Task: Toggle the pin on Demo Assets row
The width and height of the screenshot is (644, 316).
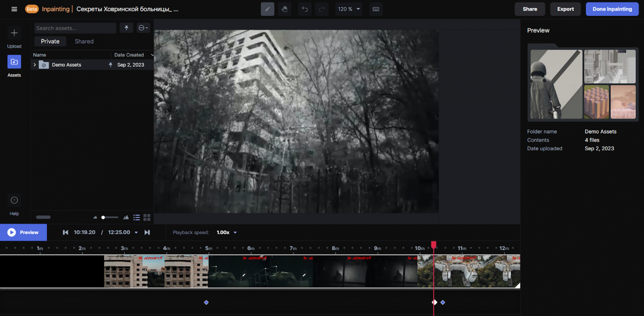Action: [110, 65]
